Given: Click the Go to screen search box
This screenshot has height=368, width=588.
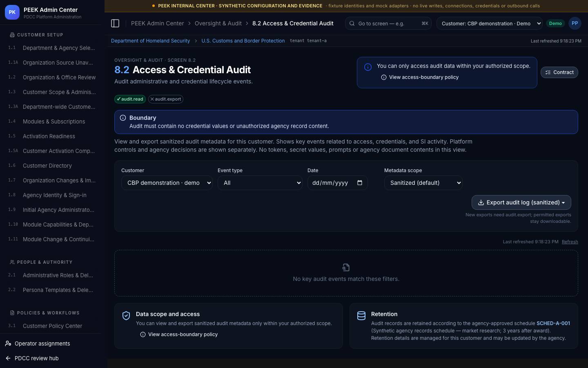Looking at the screenshot, I should click(388, 23).
